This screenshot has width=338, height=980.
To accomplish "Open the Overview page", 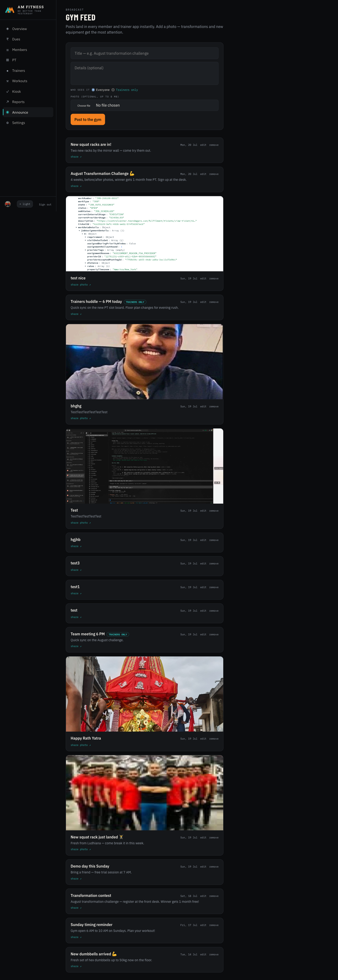I will coord(28,29).
